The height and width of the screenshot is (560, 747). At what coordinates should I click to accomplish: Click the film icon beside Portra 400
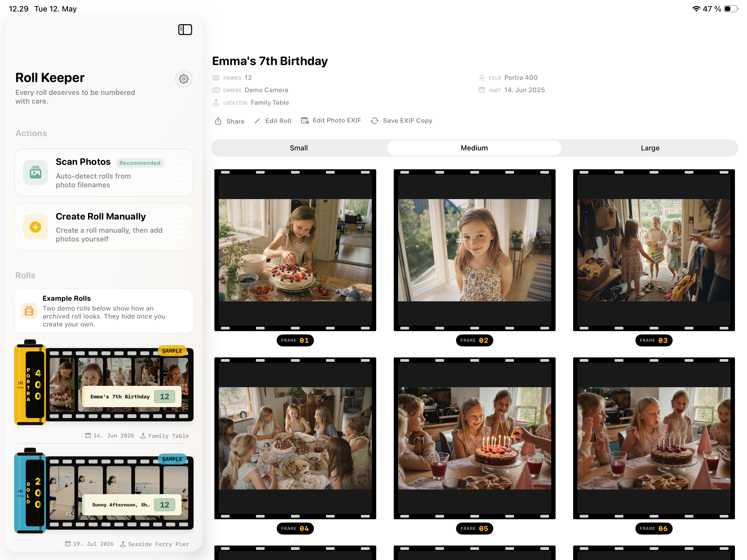tap(482, 78)
